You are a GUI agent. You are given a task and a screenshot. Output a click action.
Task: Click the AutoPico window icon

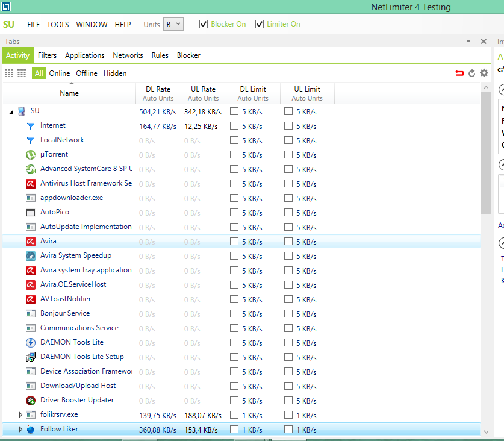coord(31,213)
